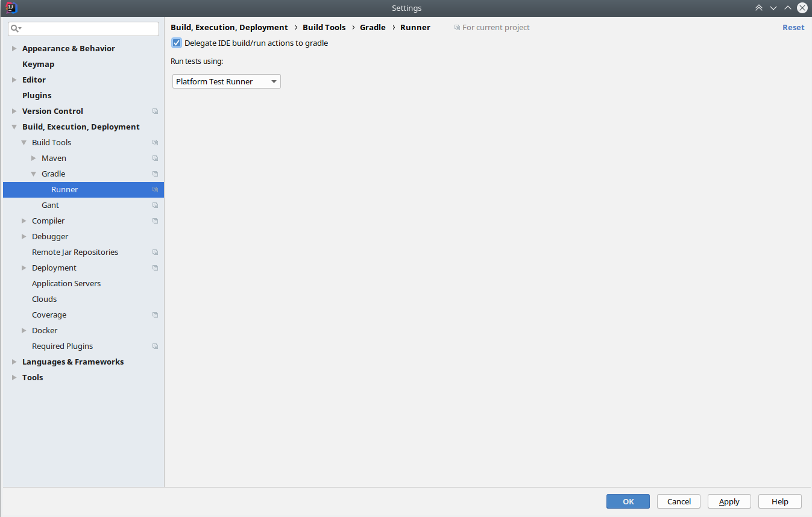The width and height of the screenshot is (812, 517).
Task: Expand the Compiler node
Action: (24, 221)
